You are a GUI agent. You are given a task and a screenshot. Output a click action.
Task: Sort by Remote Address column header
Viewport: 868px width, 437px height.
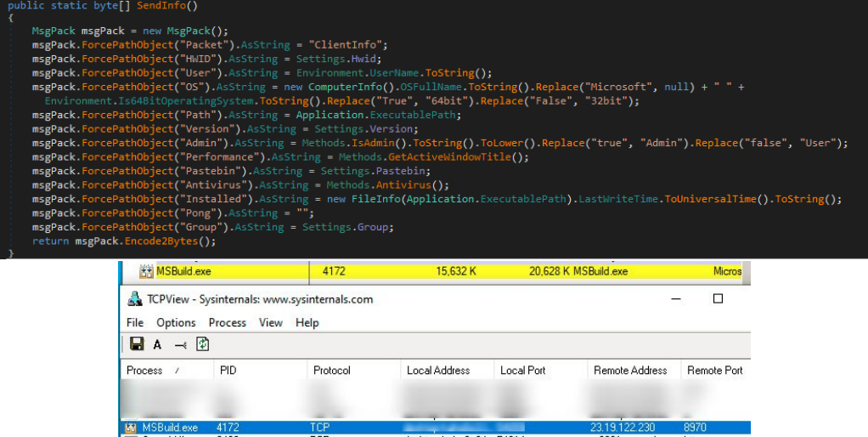pos(634,370)
